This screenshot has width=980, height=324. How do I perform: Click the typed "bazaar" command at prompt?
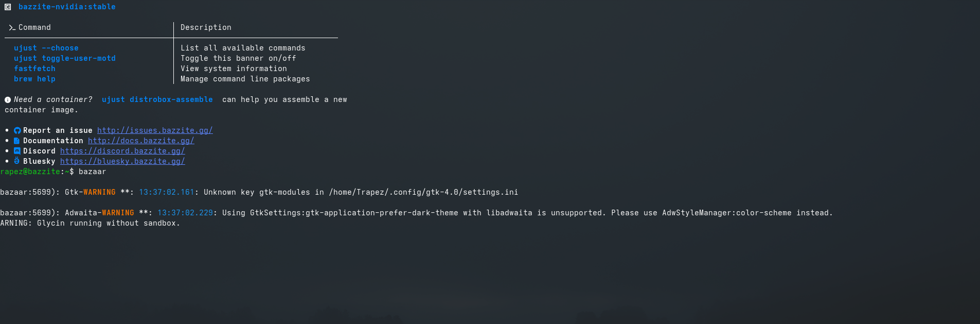(92, 172)
